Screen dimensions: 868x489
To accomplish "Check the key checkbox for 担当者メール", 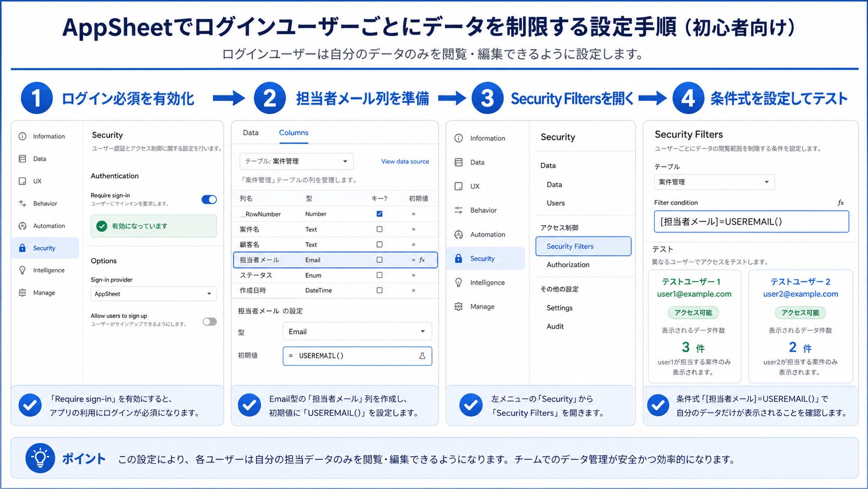I will (x=379, y=260).
